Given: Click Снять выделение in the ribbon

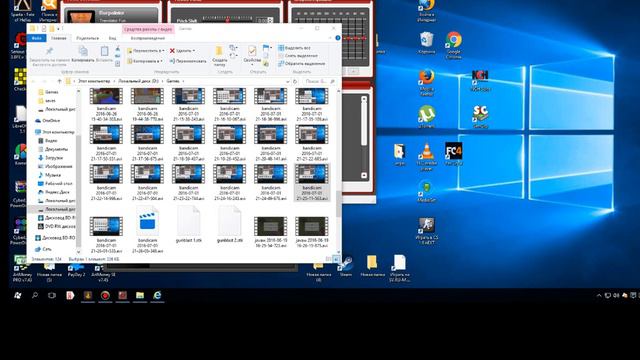Looking at the screenshot, I should click(298, 56).
